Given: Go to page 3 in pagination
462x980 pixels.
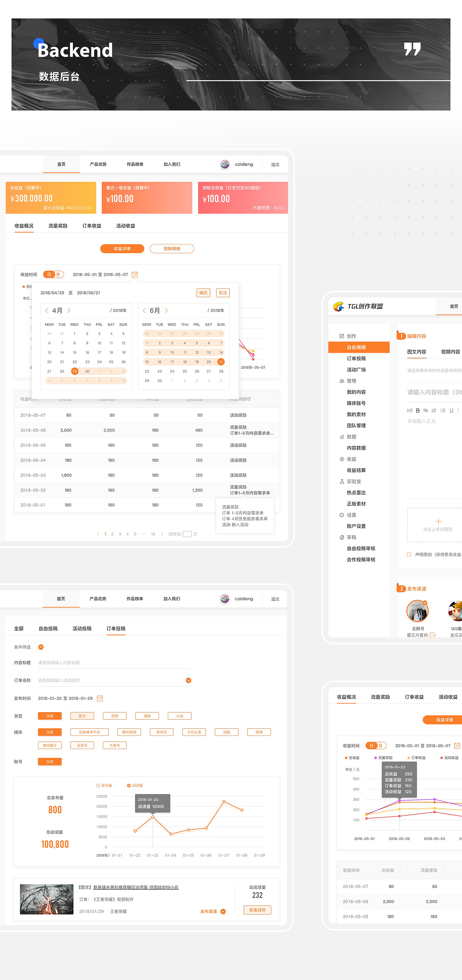Looking at the screenshot, I should coord(120,534).
